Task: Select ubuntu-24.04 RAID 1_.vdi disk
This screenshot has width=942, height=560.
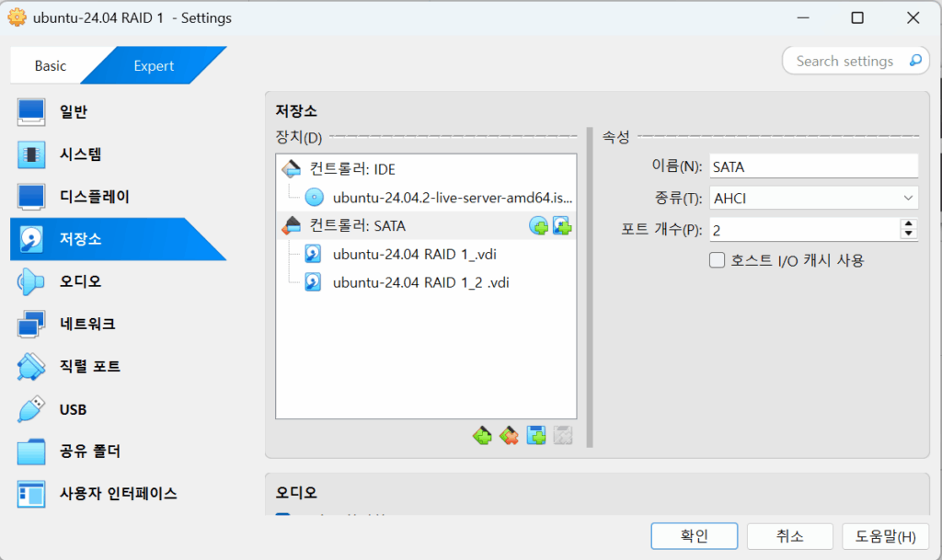Action: 426,254
